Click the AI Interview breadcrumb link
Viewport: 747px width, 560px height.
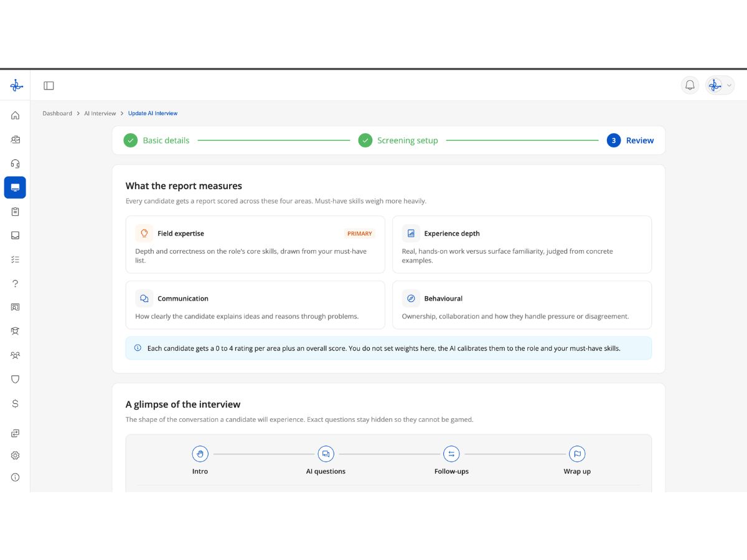click(100, 113)
